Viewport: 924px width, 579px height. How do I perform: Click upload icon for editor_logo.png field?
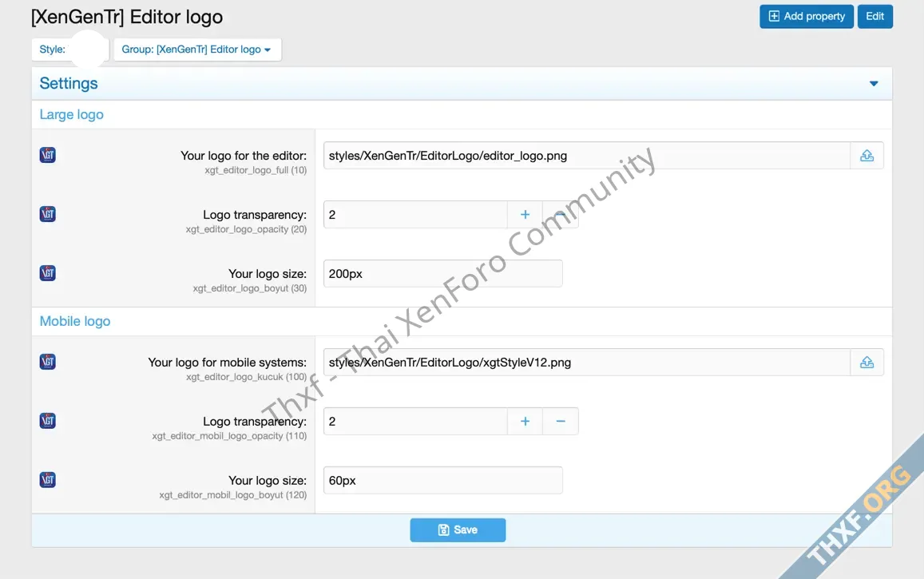click(866, 156)
